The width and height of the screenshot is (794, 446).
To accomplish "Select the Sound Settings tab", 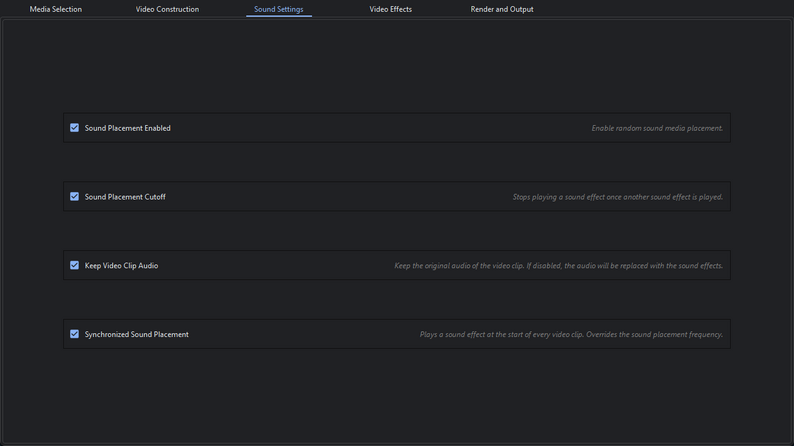I will [279, 10].
